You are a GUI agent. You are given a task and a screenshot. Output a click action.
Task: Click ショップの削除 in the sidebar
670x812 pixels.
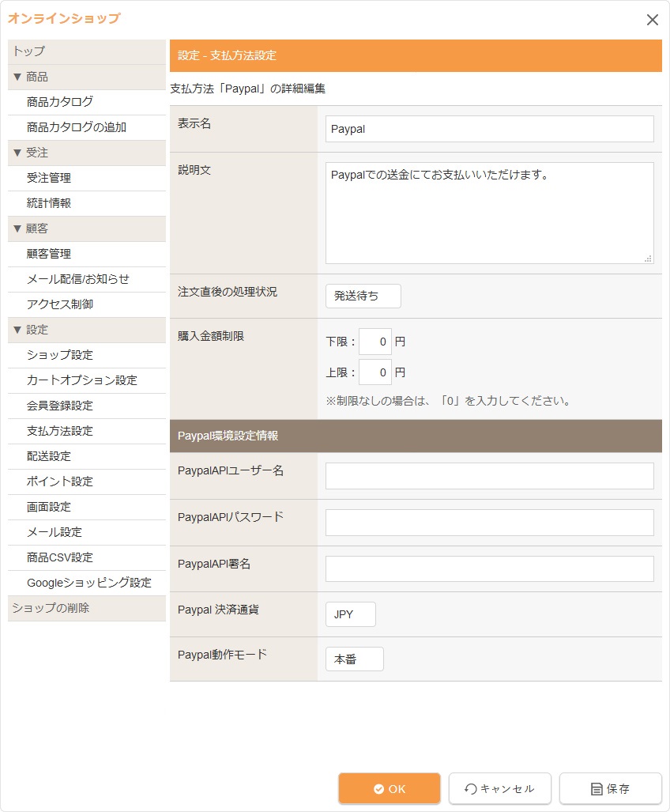[x=51, y=608]
